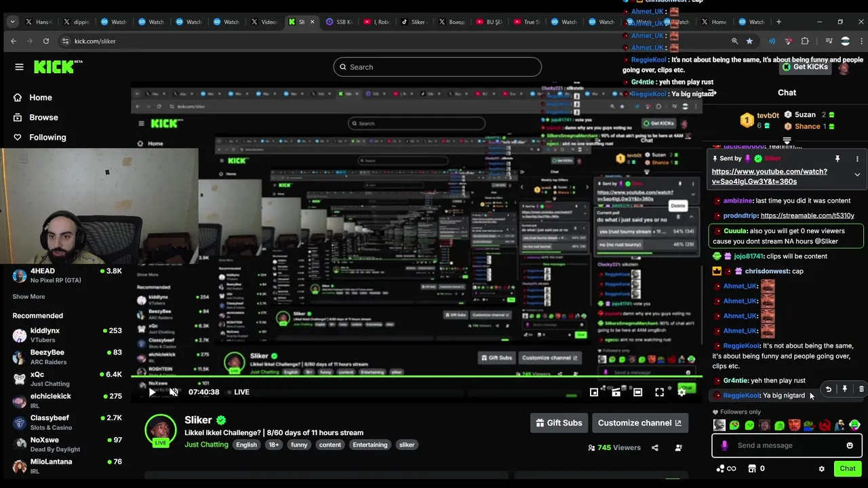
Task: Open video player settings gear
Action: coord(682,392)
